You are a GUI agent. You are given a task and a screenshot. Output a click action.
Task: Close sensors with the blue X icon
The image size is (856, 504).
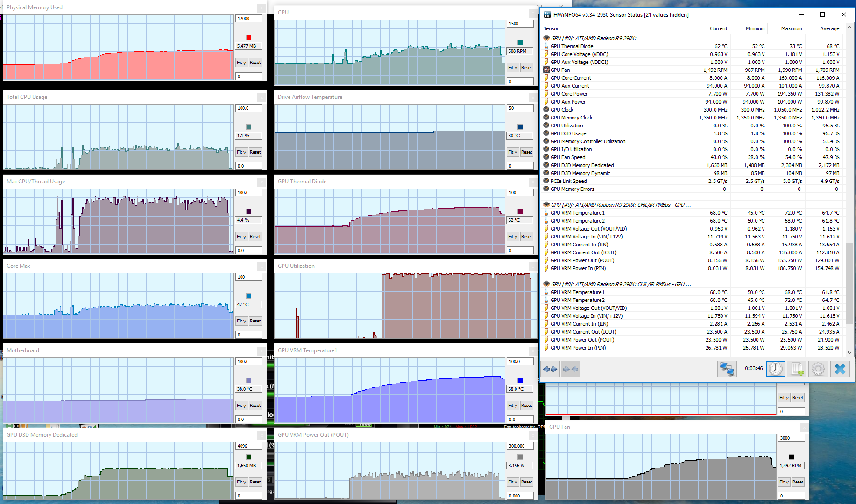click(840, 369)
